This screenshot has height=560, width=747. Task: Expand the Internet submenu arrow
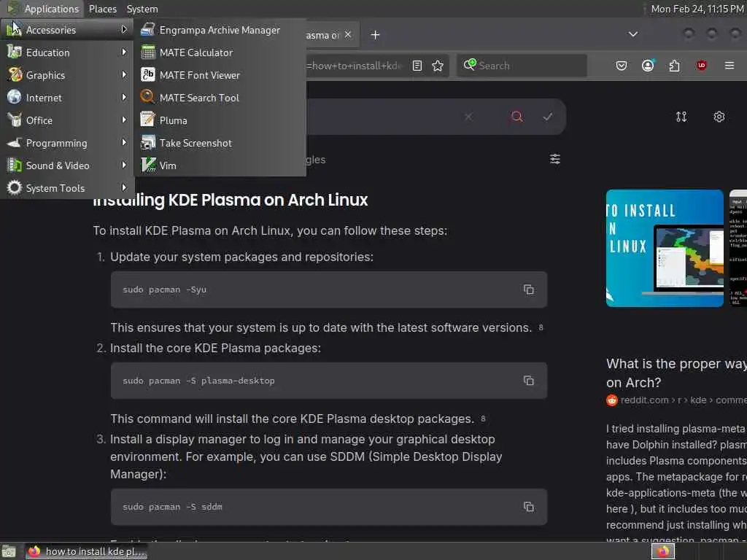[x=124, y=97]
